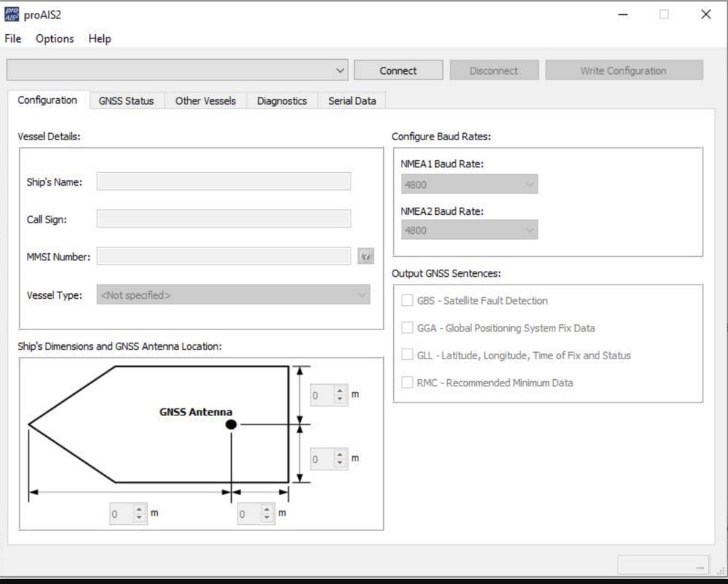Focus the Ship's Name input field

pyautogui.click(x=224, y=181)
